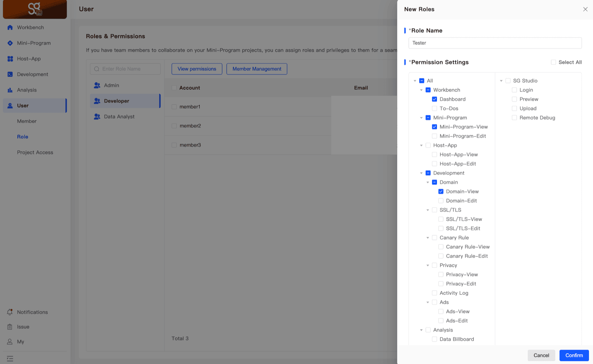Click the Notifications bell icon
Image resolution: width=593 pixels, height=364 pixels.
(x=10, y=312)
